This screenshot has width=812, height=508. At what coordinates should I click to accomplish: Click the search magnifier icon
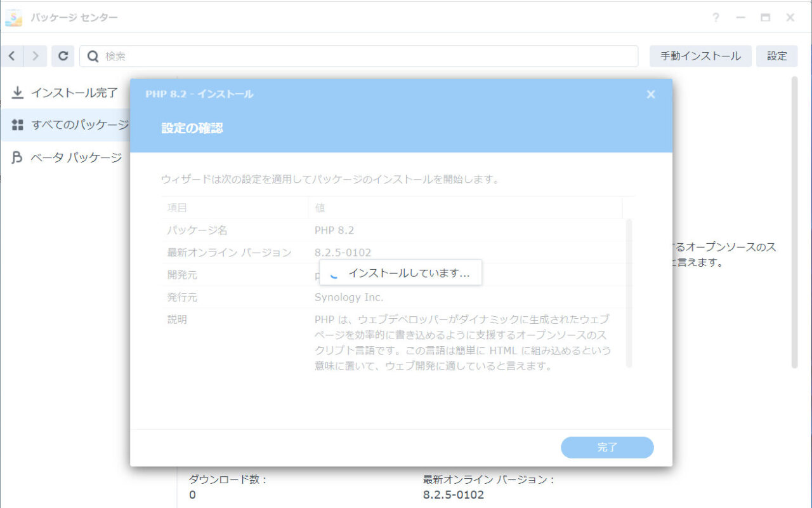pos(93,56)
